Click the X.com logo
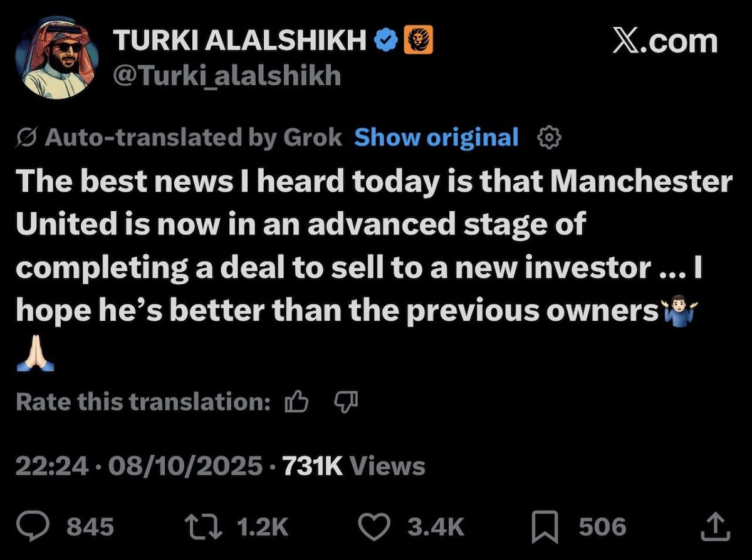 point(664,41)
